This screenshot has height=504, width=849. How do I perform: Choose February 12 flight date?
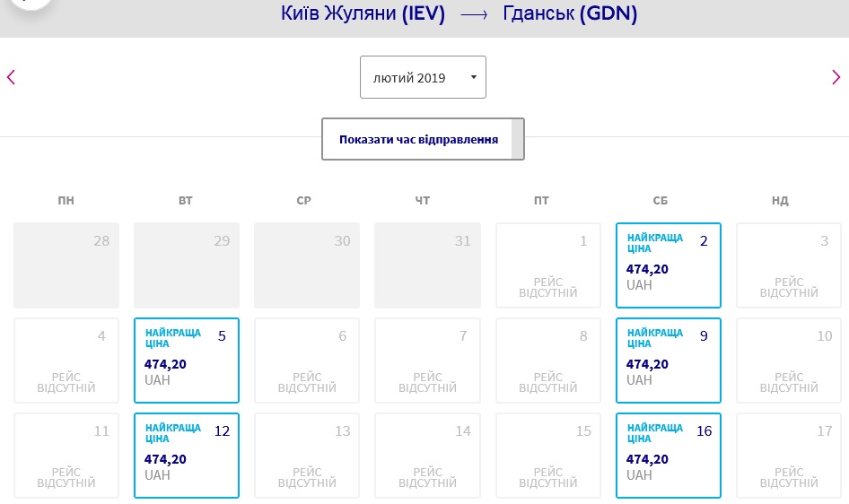[x=187, y=456]
